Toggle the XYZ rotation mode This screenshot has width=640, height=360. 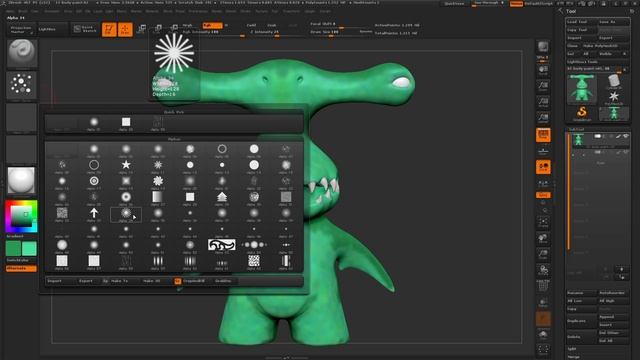(x=543, y=195)
